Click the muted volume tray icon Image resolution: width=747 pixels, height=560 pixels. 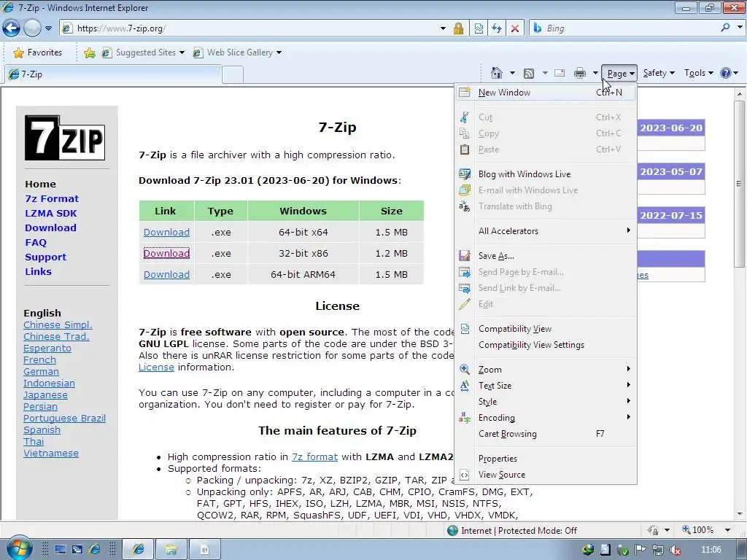coord(675,550)
